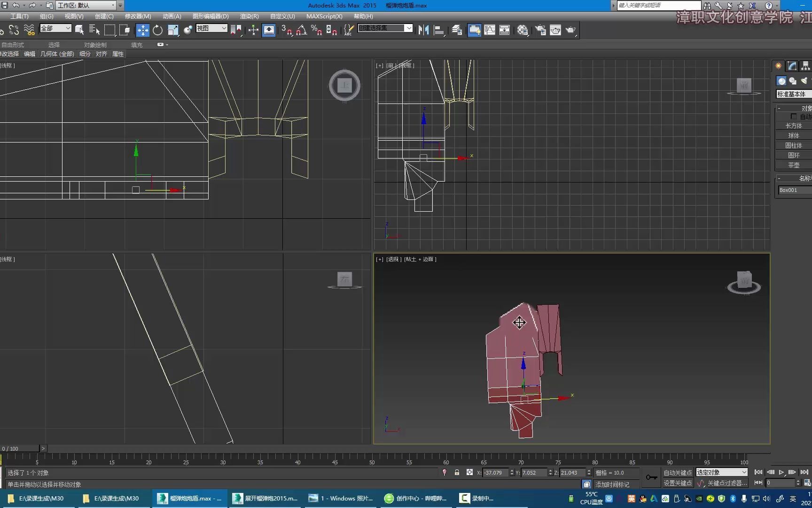The width and height of the screenshot is (812, 508).
Task: Choose Rectangular Selection Region tool
Action: (109, 30)
